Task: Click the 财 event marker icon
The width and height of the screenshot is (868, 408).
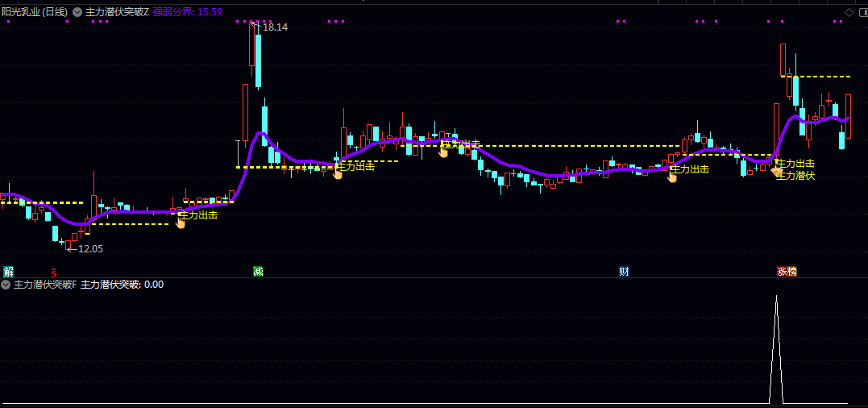Action: [624, 271]
